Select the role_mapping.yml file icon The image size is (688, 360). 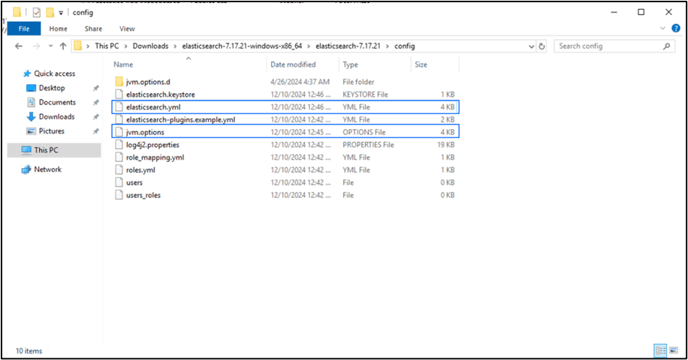click(x=119, y=157)
